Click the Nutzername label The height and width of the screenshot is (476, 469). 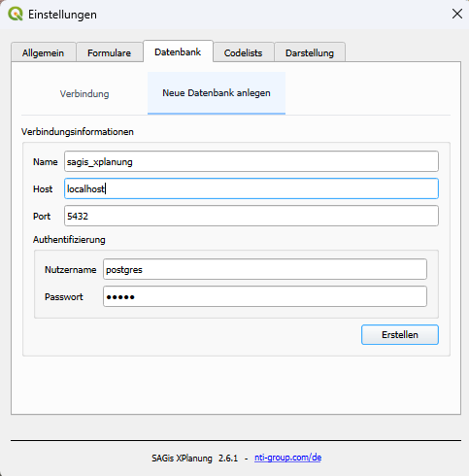click(x=71, y=270)
